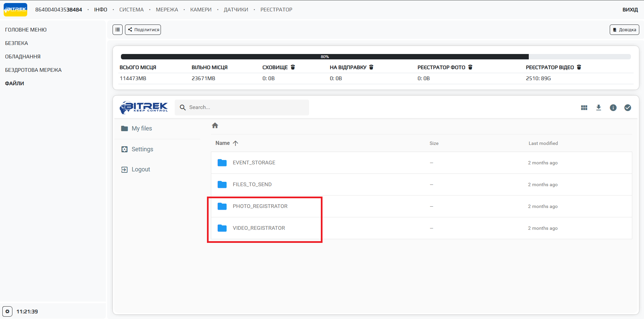Select БЕЗПЕКА in the left sidebar

pos(16,43)
